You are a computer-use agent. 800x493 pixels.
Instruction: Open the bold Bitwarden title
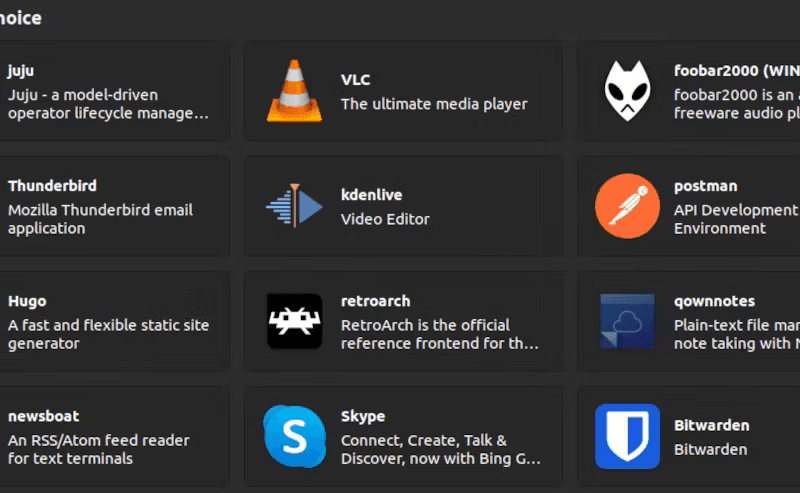point(712,425)
